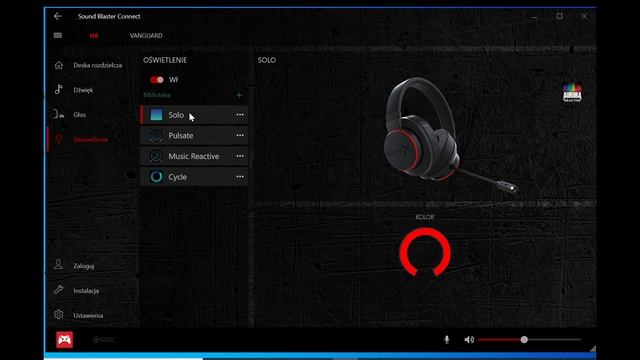Image resolution: width=640 pixels, height=360 pixels.
Task: Open Zaloguj login page
Action: point(84,266)
